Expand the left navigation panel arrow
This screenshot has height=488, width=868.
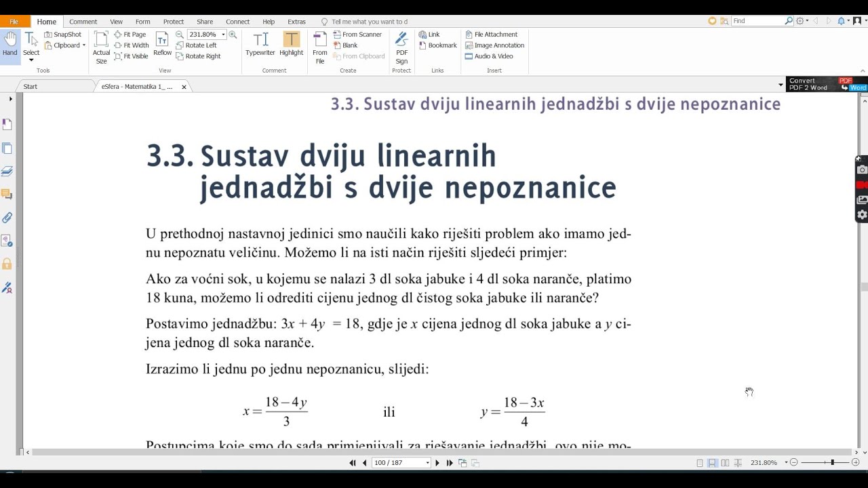point(11,99)
